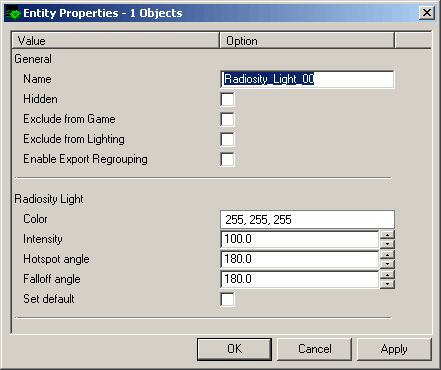
Task: Tick the Set default checkbox
Action: pos(227,299)
